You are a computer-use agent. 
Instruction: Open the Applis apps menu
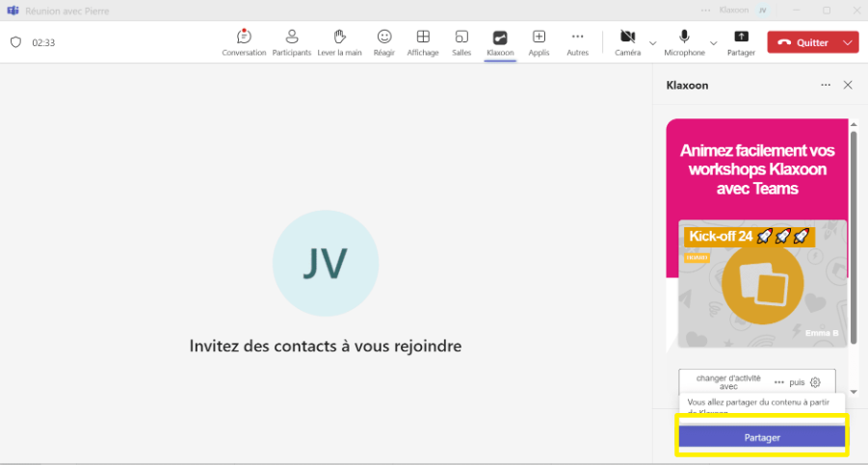tap(539, 41)
